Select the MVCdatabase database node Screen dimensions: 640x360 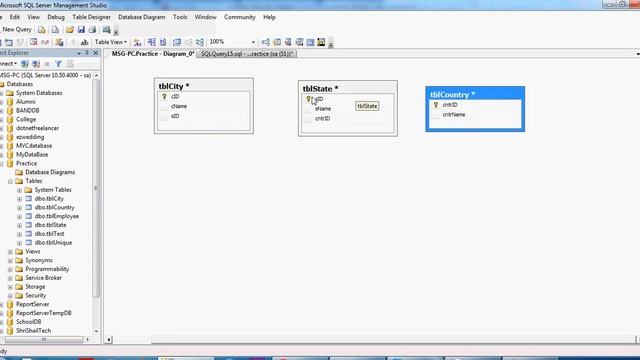34,146
